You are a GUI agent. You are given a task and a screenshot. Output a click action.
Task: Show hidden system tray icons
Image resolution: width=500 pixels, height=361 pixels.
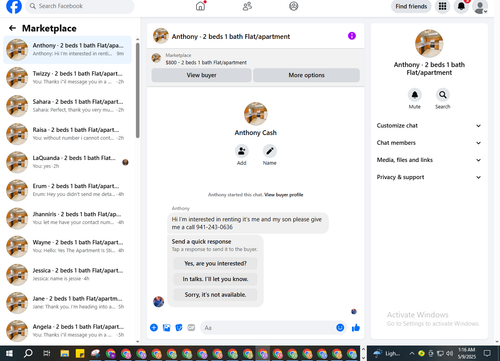coord(412,353)
